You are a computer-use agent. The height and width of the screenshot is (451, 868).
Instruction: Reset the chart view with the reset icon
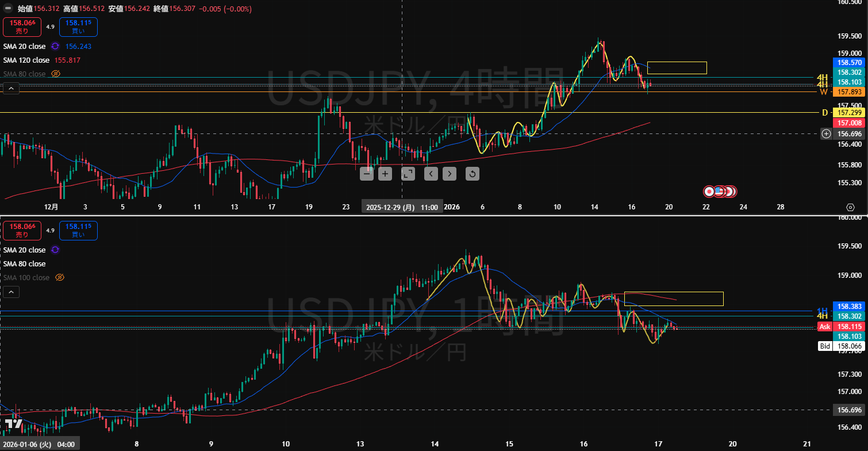pos(472,174)
